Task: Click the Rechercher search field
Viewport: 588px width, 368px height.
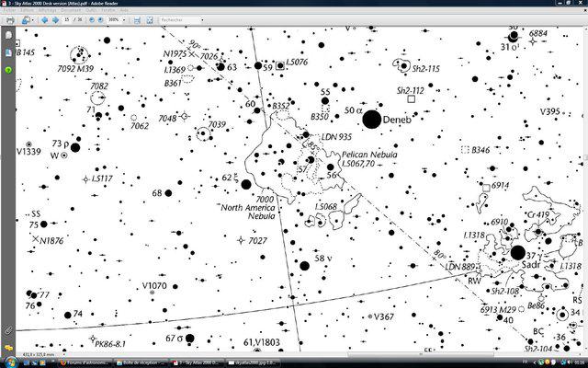Action: (180, 19)
